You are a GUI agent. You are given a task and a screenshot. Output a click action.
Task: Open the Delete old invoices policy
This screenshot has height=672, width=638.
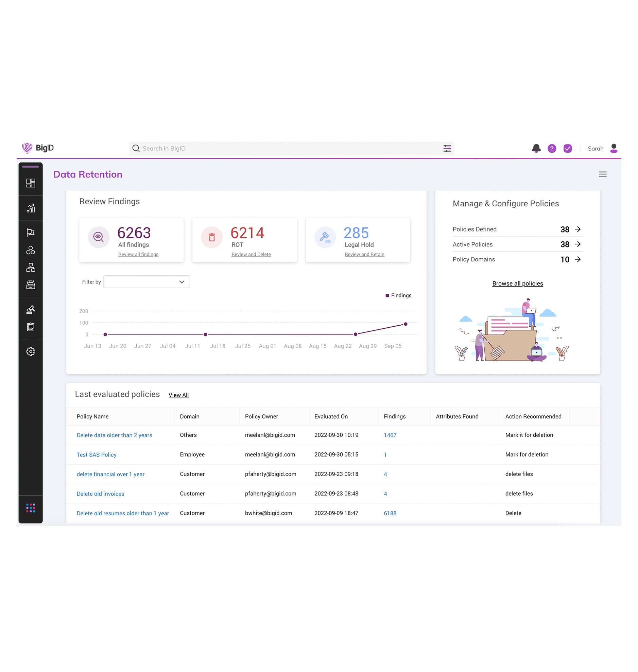point(100,494)
